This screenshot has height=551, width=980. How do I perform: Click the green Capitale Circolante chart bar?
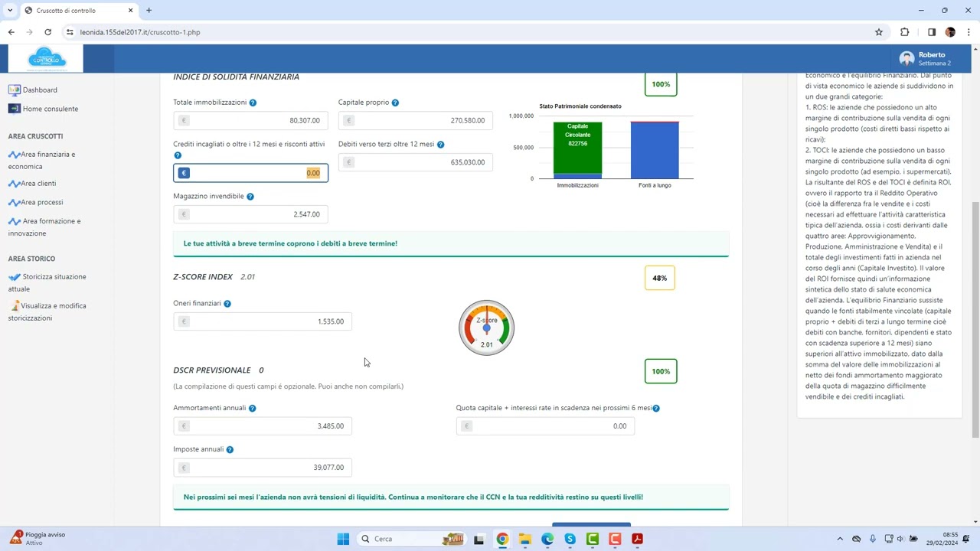577,147
